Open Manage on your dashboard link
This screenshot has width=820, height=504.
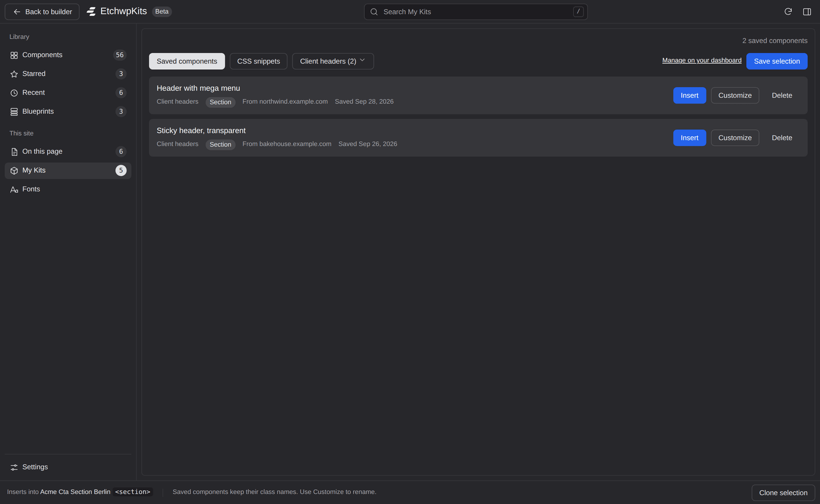pos(702,60)
